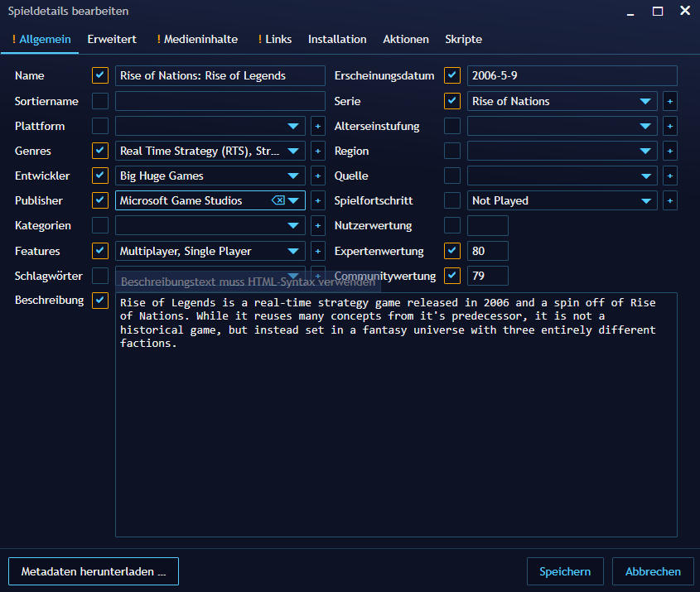This screenshot has height=592, width=700.
Task: Add a new Plattform via plus icon
Action: point(317,126)
